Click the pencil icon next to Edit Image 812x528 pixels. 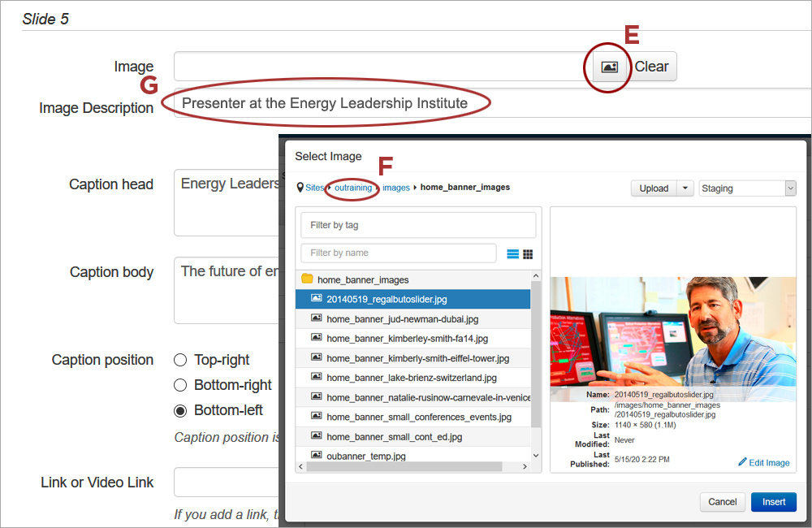(x=745, y=462)
